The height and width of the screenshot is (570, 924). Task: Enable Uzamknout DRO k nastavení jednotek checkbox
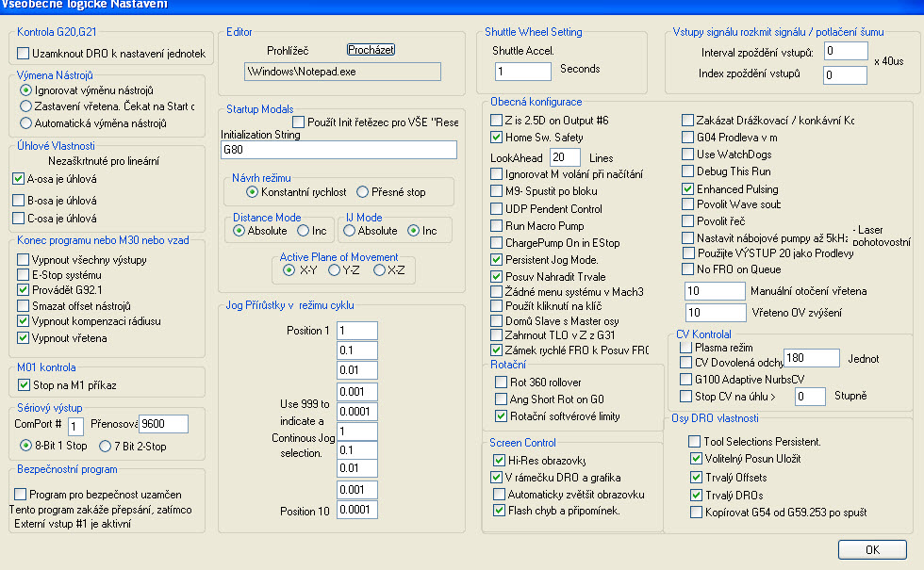point(23,54)
